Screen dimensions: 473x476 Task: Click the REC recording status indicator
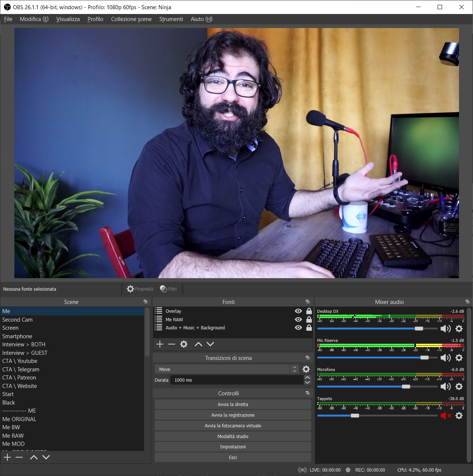[x=348, y=470]
